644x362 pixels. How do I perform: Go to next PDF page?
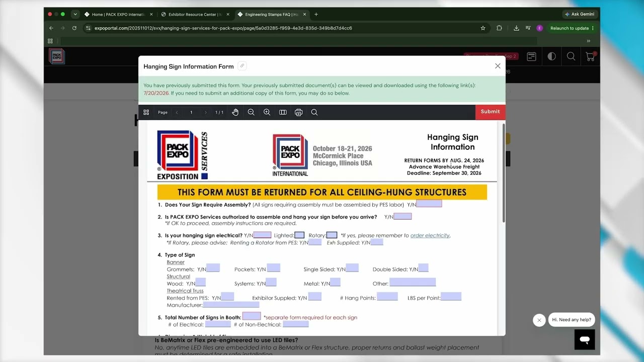tap(205, 112)
